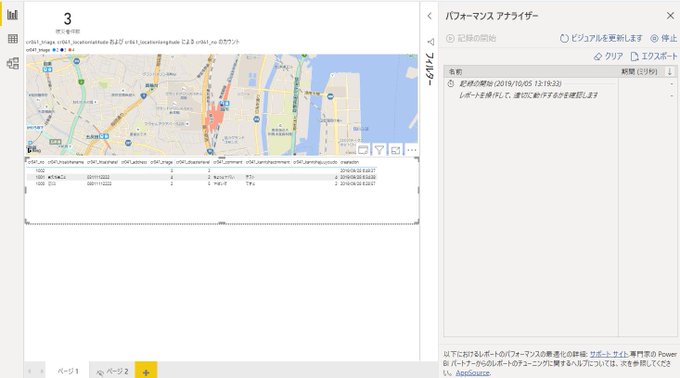The width and height of the screenshot is (680, 378).
Task: Click the next page tabs arrow
Action: (42, 371)
